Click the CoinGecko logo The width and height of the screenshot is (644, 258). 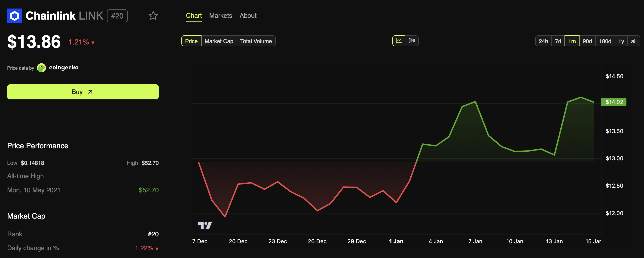42,68
